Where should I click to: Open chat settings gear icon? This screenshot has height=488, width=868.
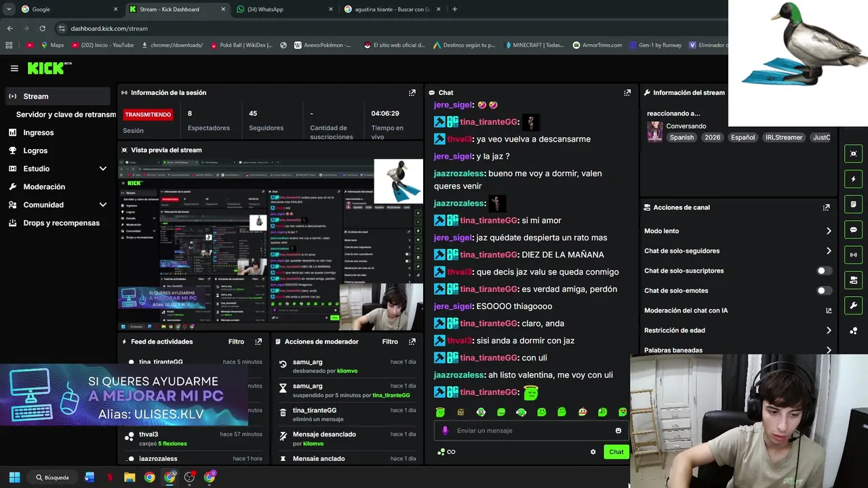(593, 452)
